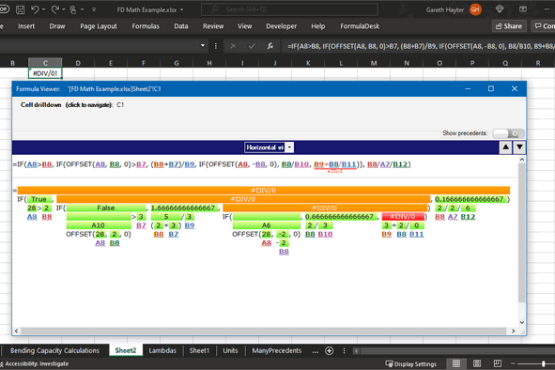This screenshot has height=370, width=555.
Task: Click the Undo arrow icon
Action: (35, 10)
